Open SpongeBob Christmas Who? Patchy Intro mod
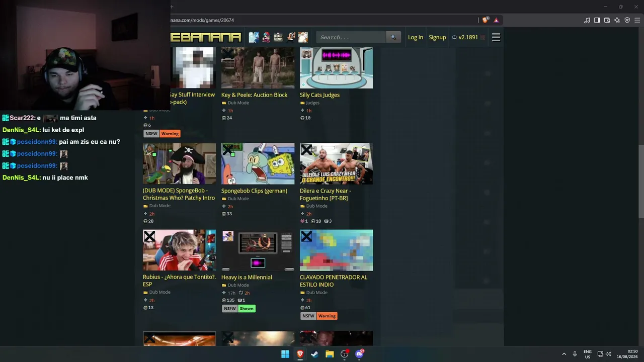 click(179, 194)
